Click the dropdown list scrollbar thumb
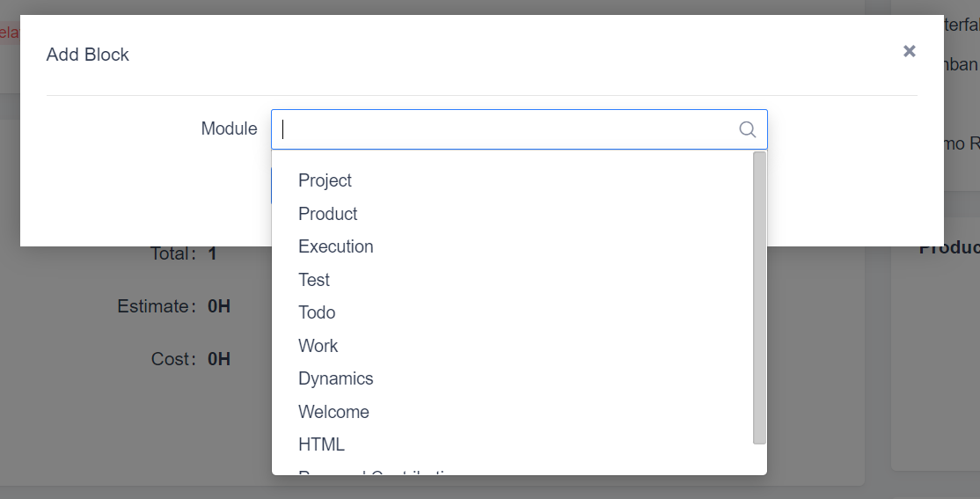This screenshot has width=980, height=499. coord(759,297)
